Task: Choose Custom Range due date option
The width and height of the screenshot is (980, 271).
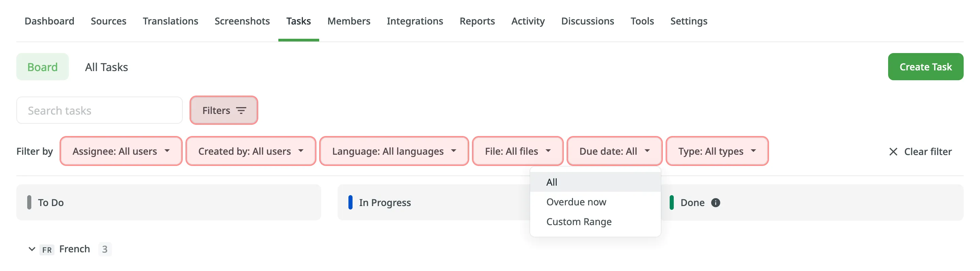Action: (x=595, y=222)
